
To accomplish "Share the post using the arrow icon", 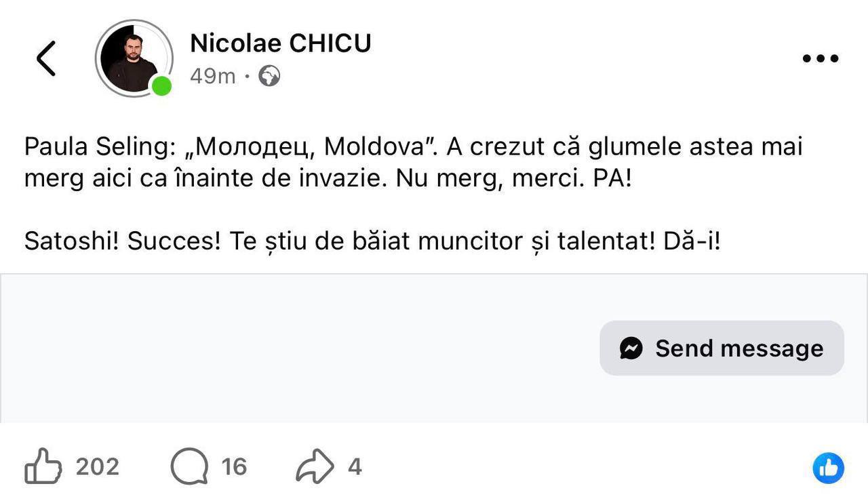I will 315,466.
